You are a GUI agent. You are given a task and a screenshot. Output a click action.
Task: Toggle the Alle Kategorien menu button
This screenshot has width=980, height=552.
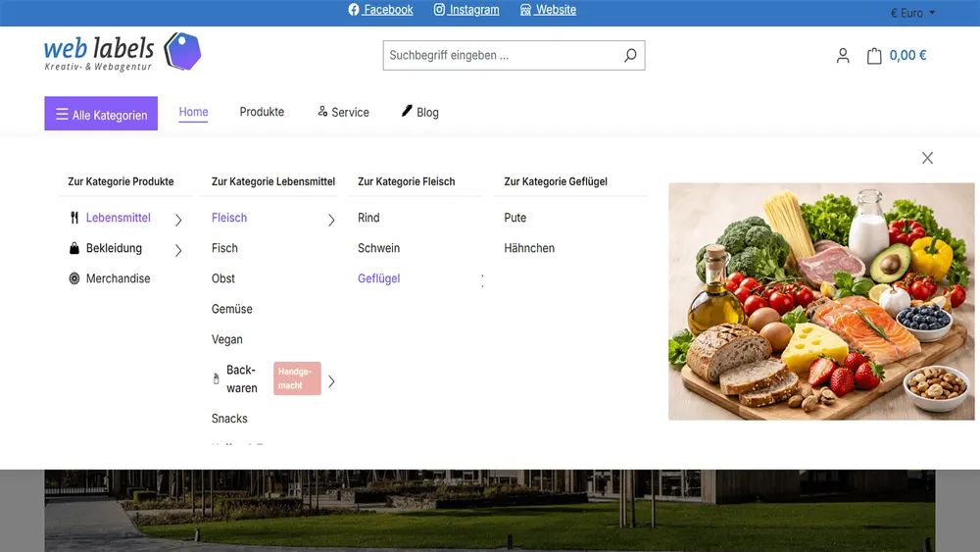tap(101, 113)
